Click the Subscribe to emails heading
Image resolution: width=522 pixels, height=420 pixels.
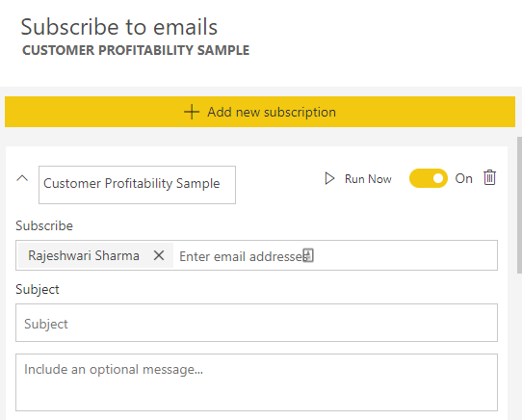coord(119,27)
